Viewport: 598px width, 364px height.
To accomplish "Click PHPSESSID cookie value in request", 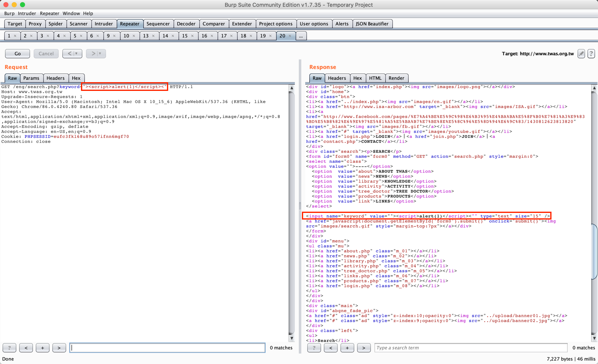I will point(91,137).
